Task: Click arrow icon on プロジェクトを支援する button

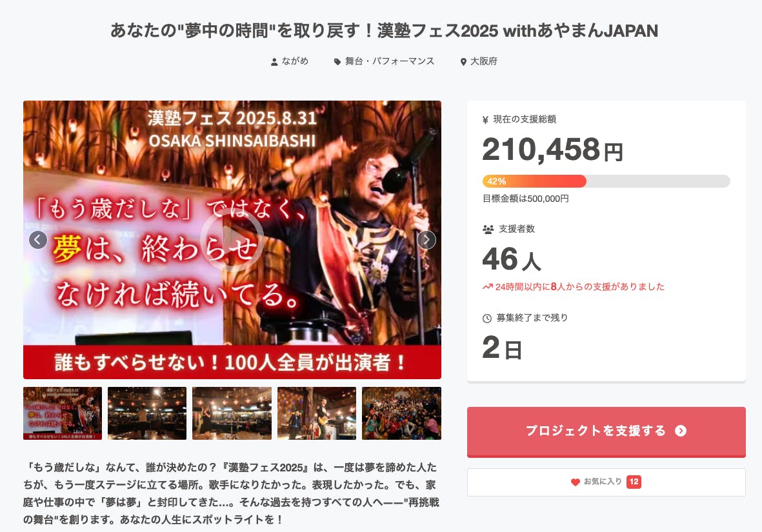Action: 681,431
